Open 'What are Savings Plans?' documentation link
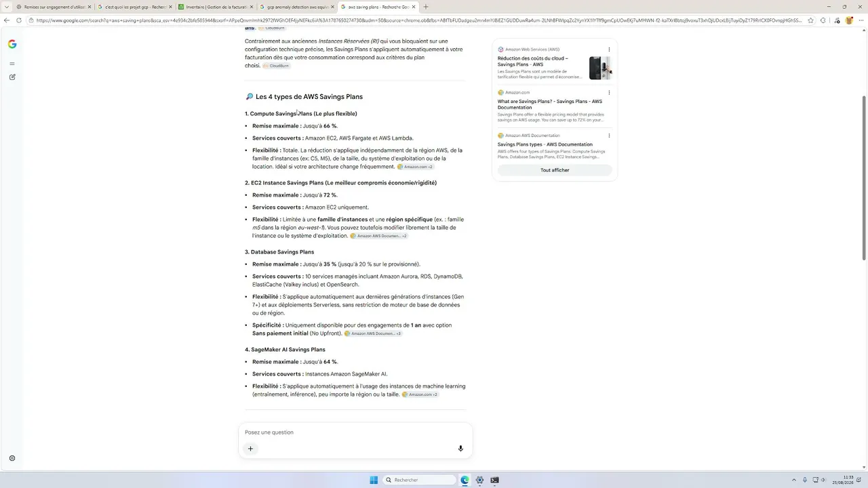 550,104
